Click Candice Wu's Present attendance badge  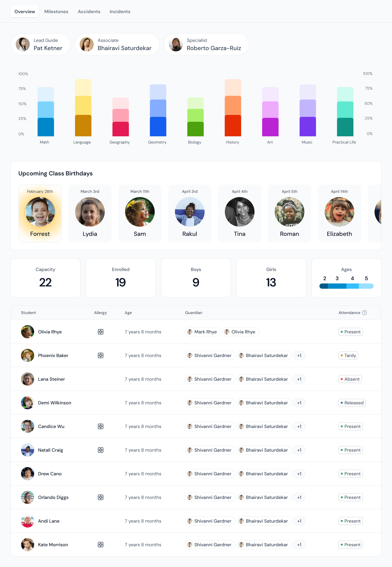tap(350, 426)
